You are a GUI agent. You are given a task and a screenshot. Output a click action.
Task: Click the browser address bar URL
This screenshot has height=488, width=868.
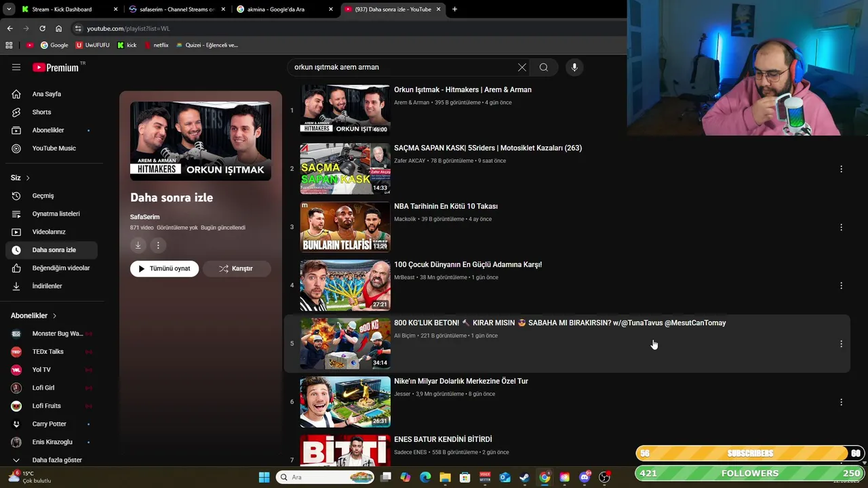128,28
